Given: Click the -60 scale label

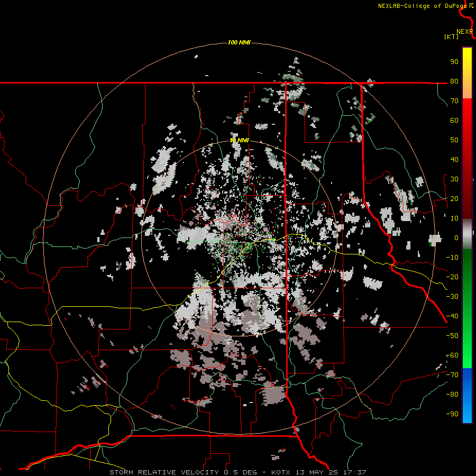Looking at the screenshot, I should pos(452,355).
